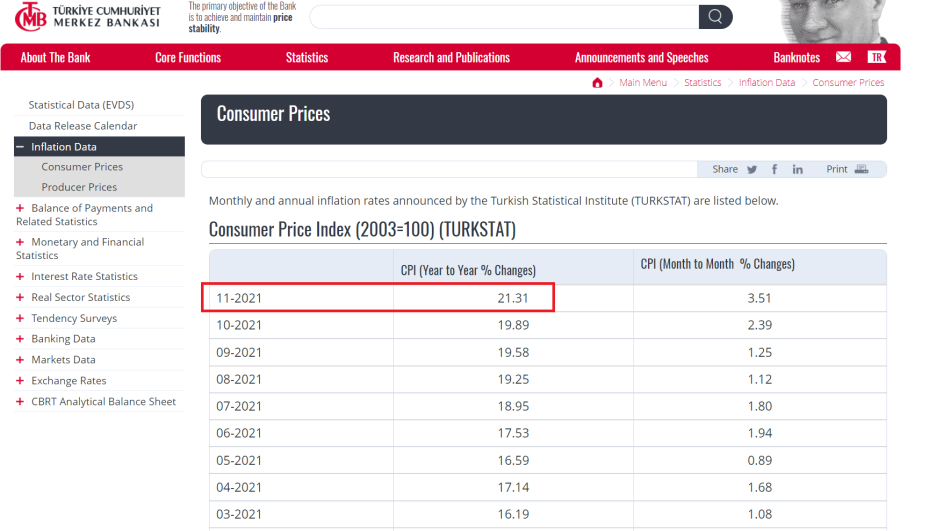936x531 pixels.
Task: Click the 3.51 monthly value
Action: 759,298
